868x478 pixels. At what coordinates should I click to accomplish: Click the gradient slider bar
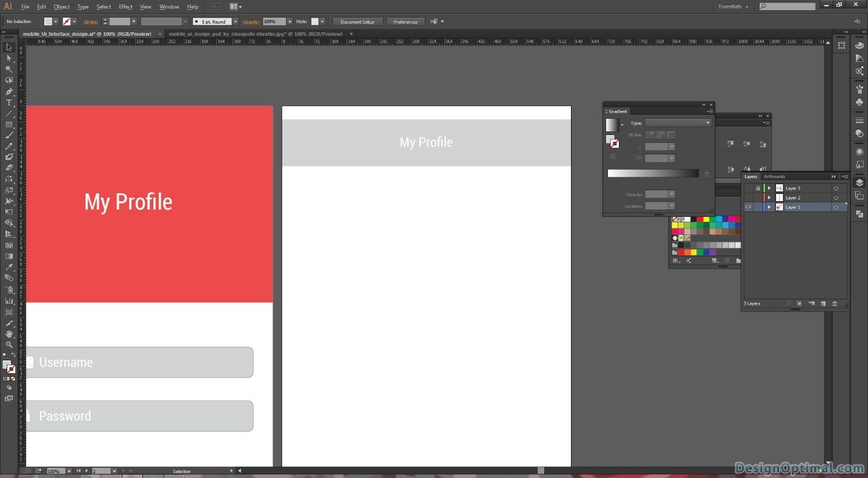point(653,173)
